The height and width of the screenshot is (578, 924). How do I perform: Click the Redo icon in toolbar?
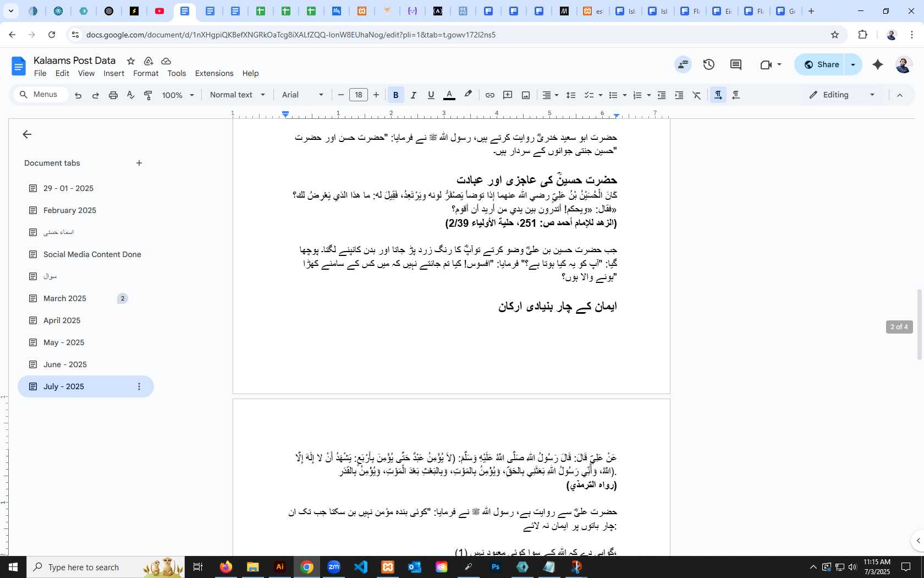[96, 95]
